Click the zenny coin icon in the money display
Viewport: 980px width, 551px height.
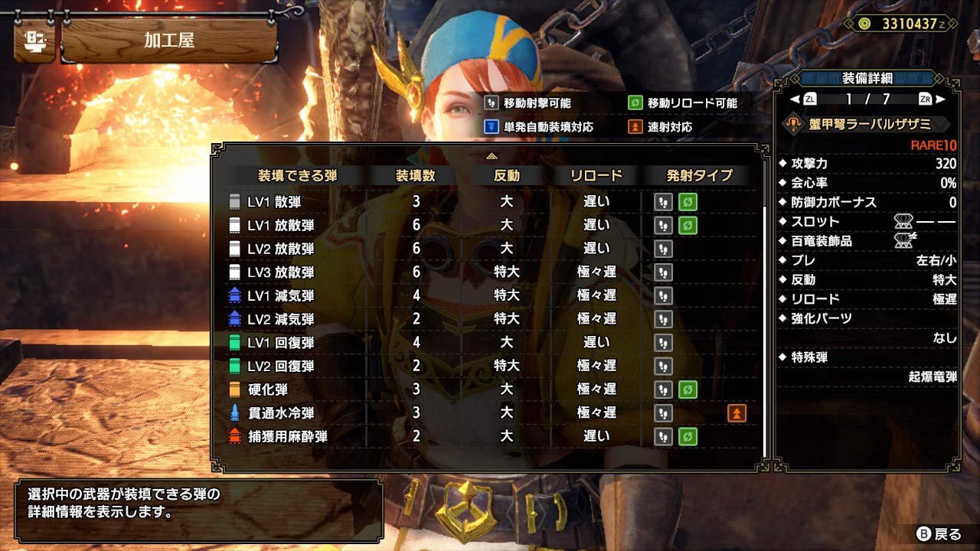(864, 23)
